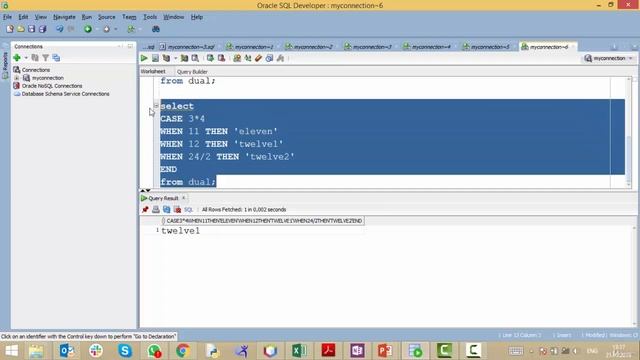
Task: Open dropdown arrow beside New Connection plus
Action: pyautogui.click(x=25, y=58)
